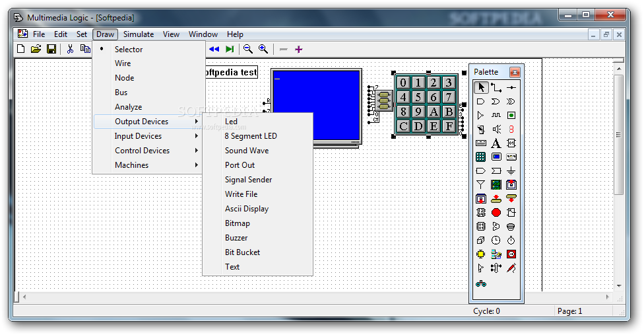644x335 pixels.
Task: Activate the Selector arrow in Palette
Action: point(481,88)
